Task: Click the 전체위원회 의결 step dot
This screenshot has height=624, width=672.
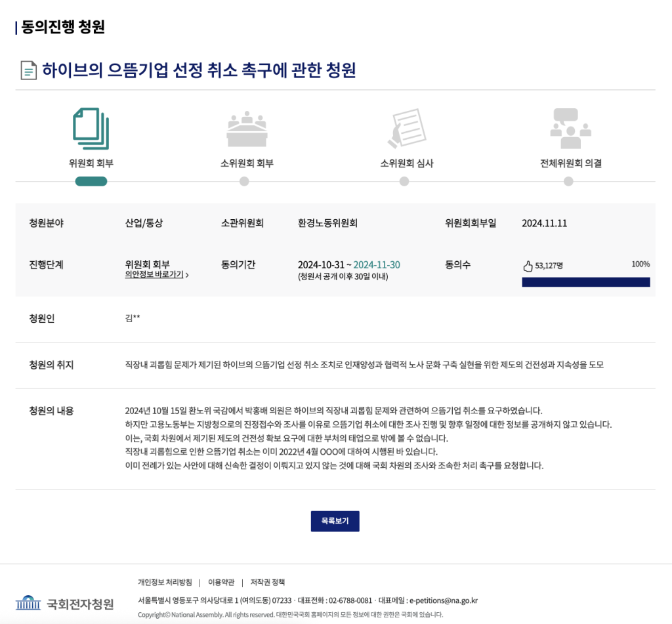Action: 568,181
